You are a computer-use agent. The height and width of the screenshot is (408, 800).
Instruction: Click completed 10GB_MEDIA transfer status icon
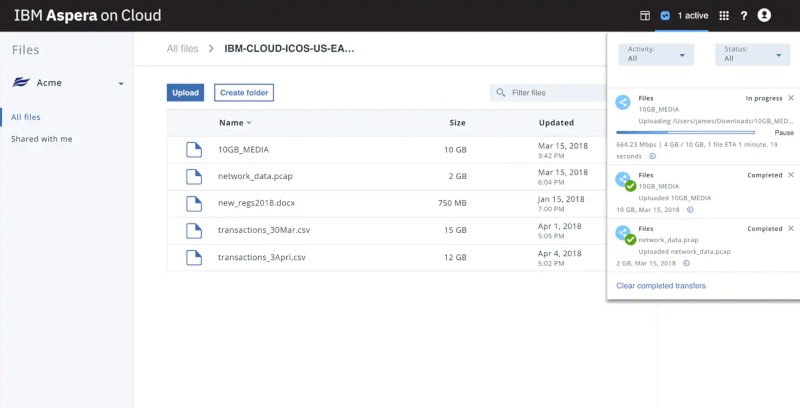tap(625, 182)
